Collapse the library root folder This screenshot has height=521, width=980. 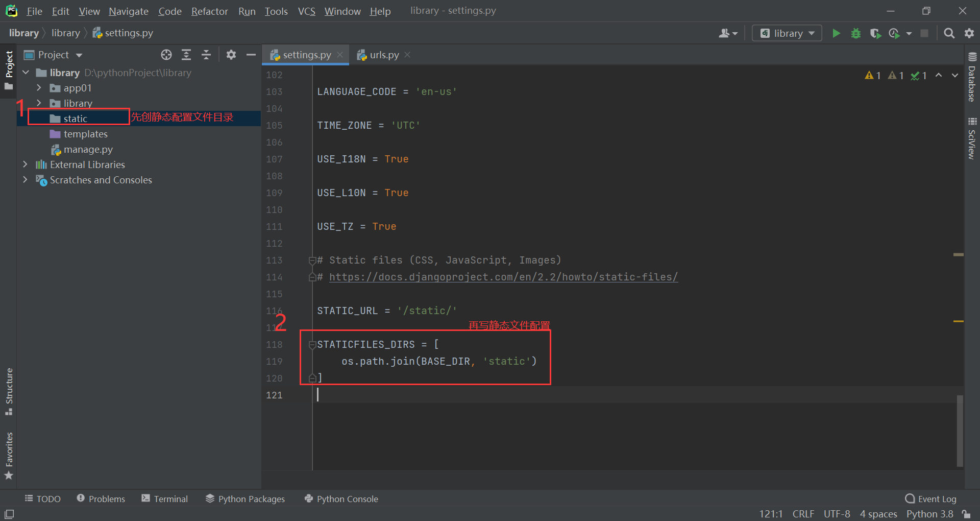(26, 73)
